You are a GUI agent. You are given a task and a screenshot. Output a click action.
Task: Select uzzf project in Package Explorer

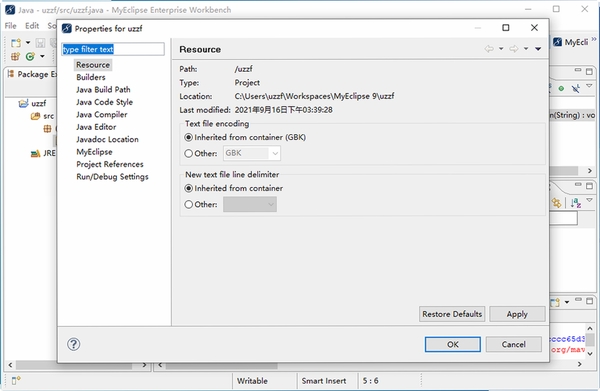pos(33,103)
